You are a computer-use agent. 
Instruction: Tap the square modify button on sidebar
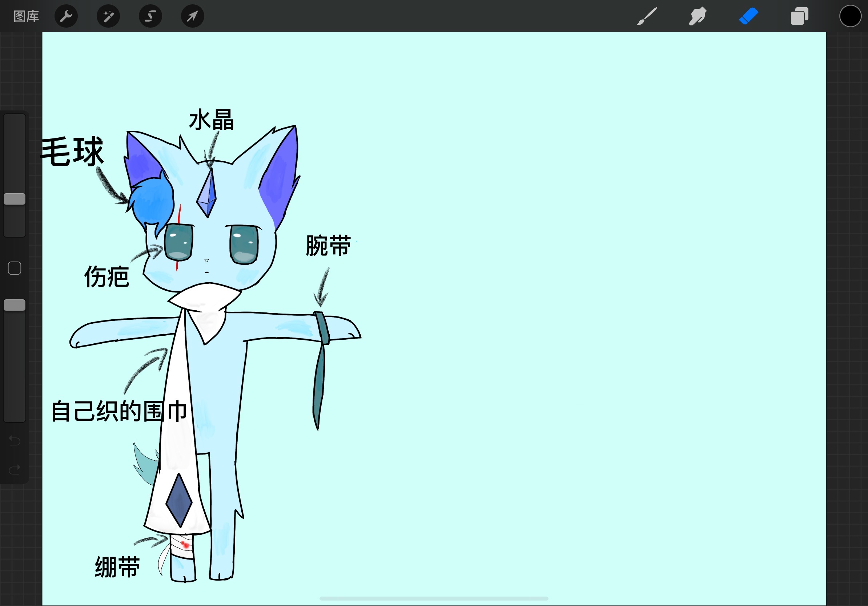point(15,267)
